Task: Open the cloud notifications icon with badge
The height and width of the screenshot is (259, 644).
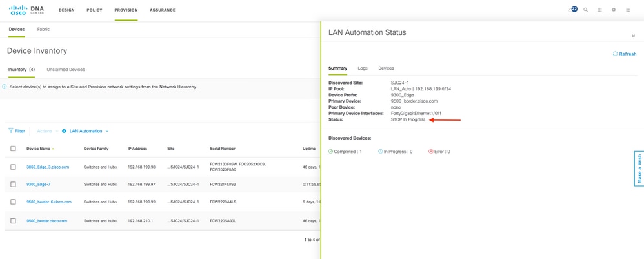Action: coord(574,10)
